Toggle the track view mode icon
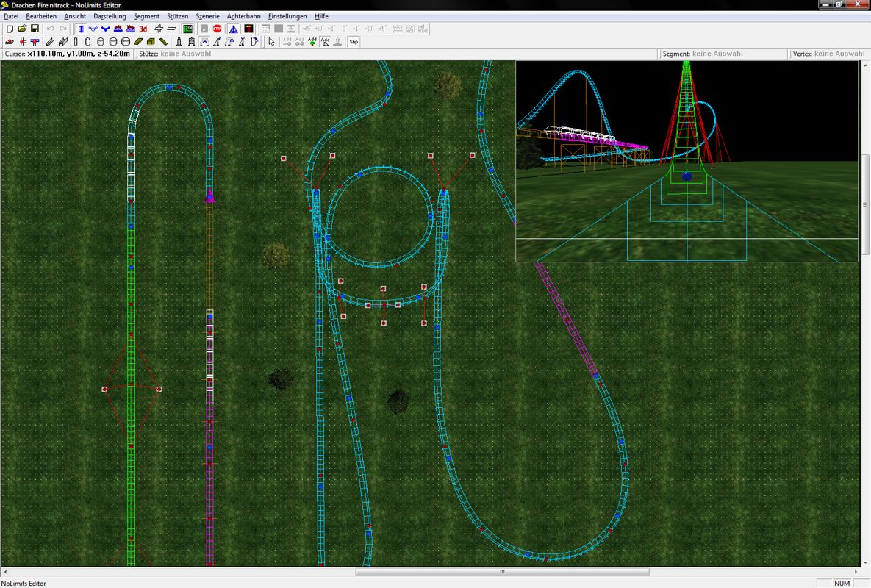Screen dimensions: 871x588 [81, 29]
